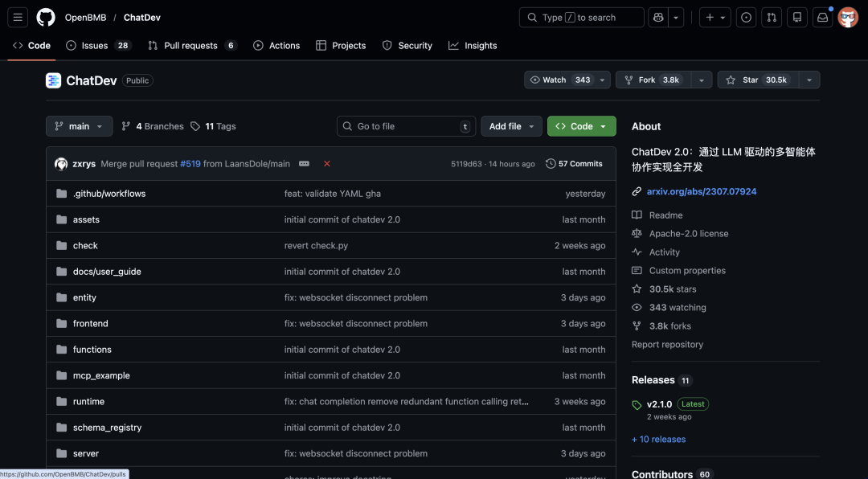
Task: Click the runtime folder icon
Action: click(x=61, y=402)
